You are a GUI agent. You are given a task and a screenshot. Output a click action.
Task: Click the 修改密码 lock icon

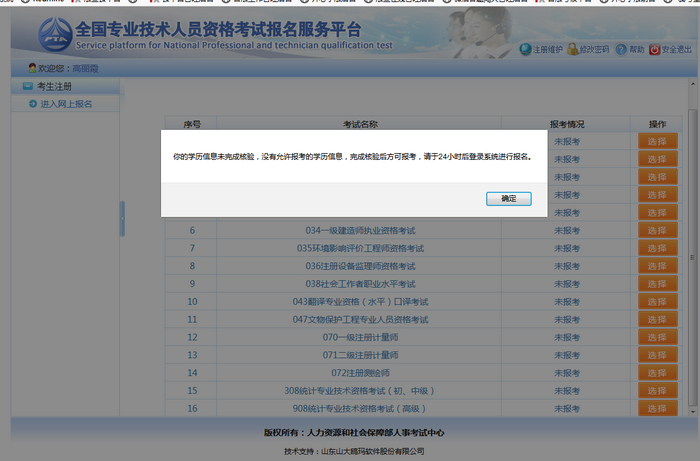(x=572, y=49)
